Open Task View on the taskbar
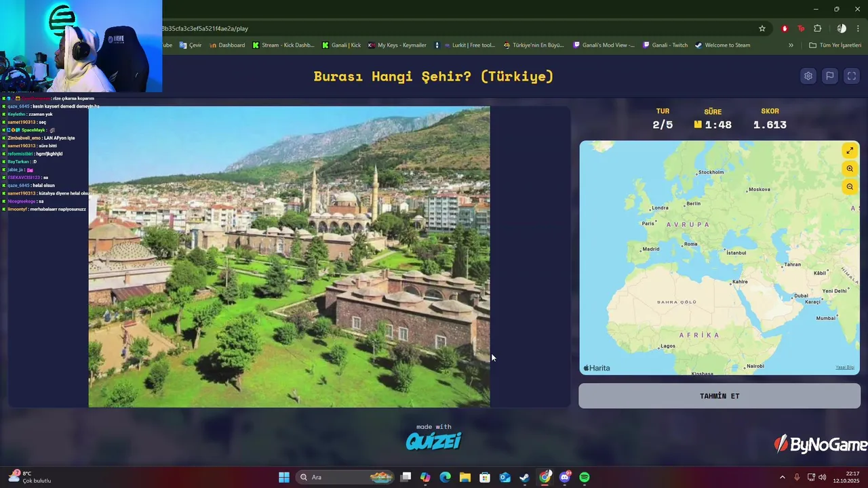This screenshot has width=868, height=488. tap(406, 477)
